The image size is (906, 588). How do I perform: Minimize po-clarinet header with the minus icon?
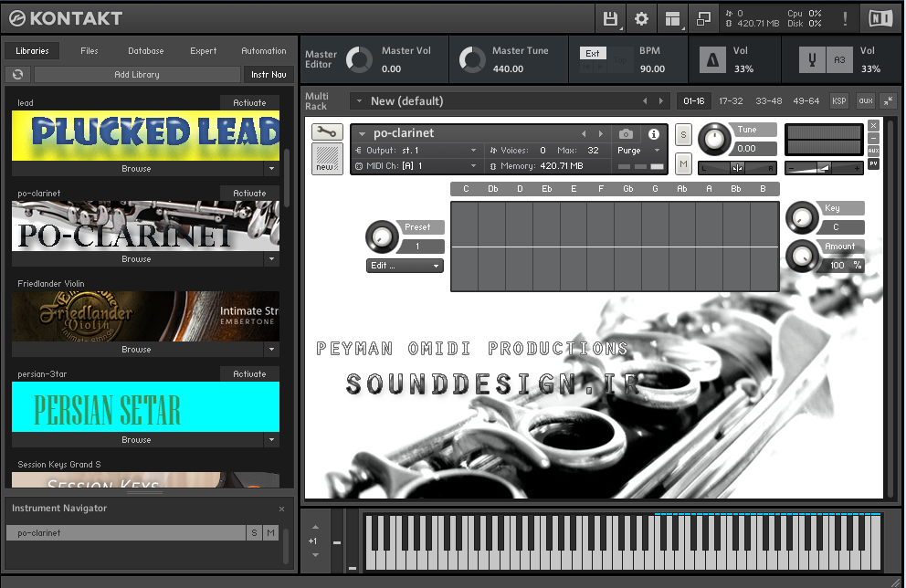[874, 139]
